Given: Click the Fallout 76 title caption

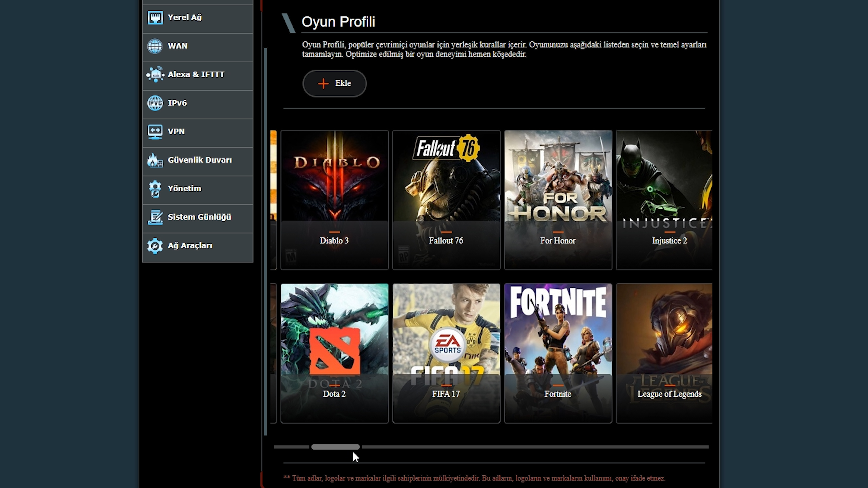Looking at the screenshot, I should (446, 241).
